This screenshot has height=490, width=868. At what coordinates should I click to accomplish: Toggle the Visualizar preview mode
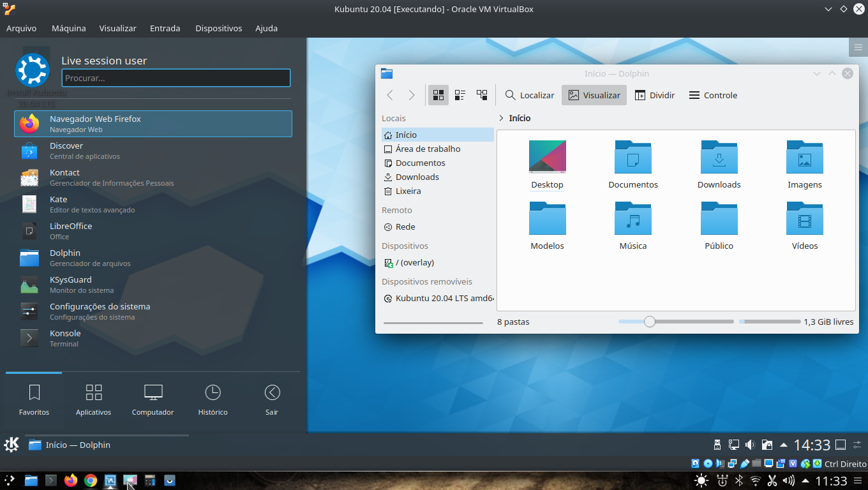(594, 94)
